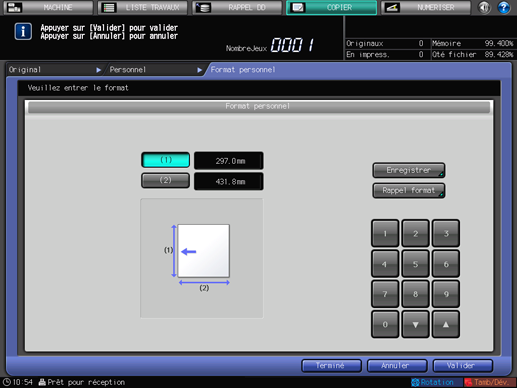Click the speaker sound icon
Screen dimensions: 517x388
pyautogui.click(x=484, y=7)
